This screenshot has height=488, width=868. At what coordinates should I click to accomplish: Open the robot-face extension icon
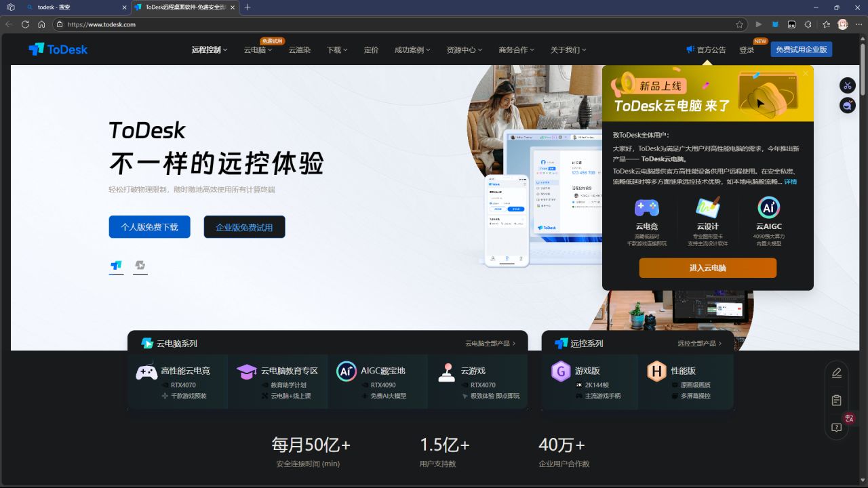[791, 24]
